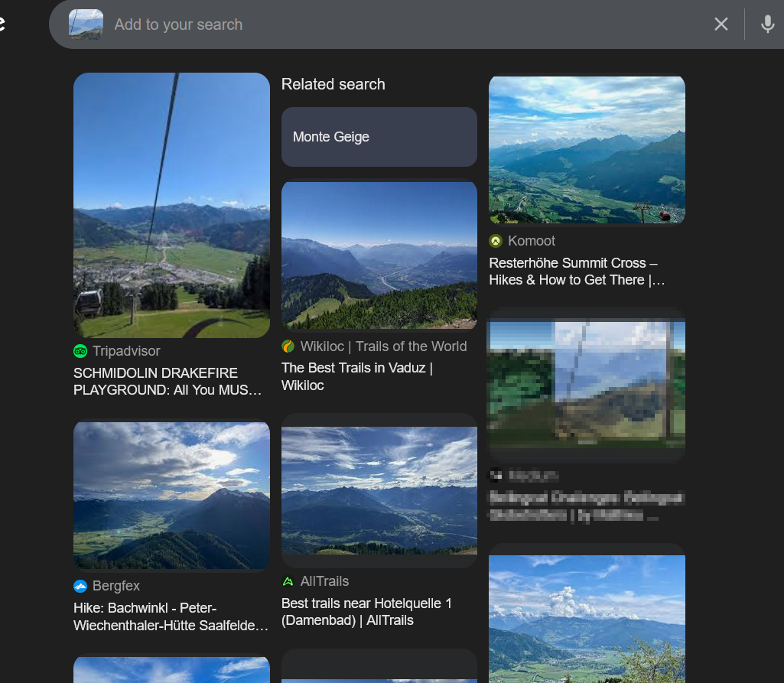Screen dimensions: 784x683
Task: Click the AllTrails source logo icon
Action: pyautogui.click(x=288, y=581)
